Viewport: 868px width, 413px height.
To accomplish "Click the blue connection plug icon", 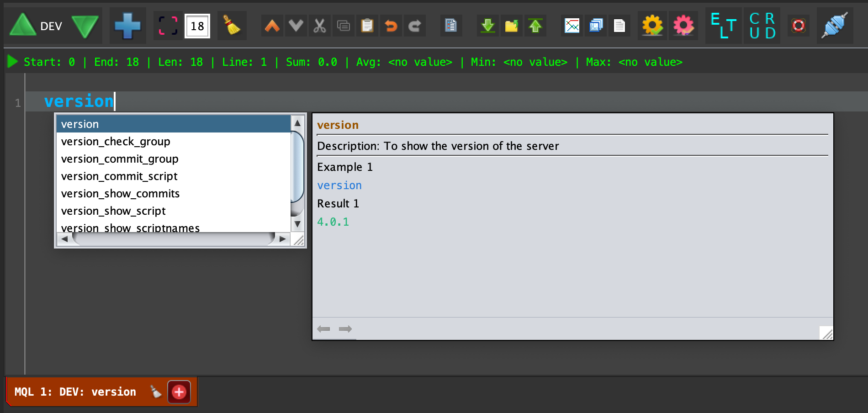I will (x=835, y=26).
